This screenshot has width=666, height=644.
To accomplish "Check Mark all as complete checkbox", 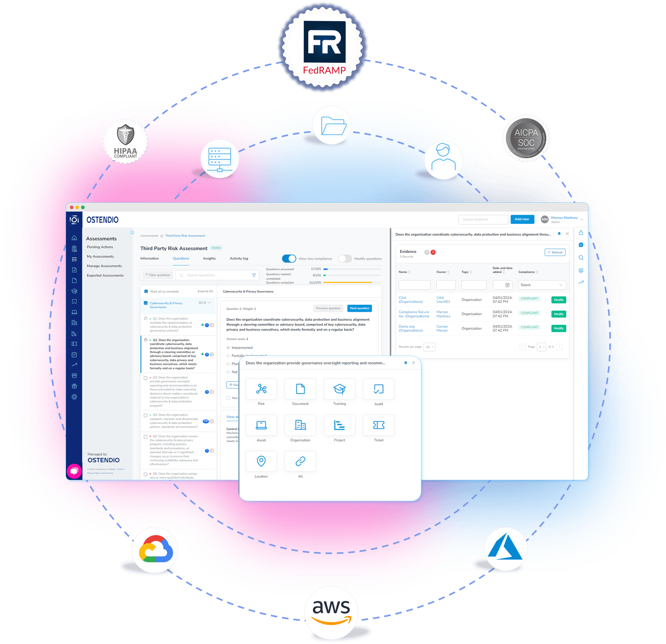I will click(x=146, y=292).
